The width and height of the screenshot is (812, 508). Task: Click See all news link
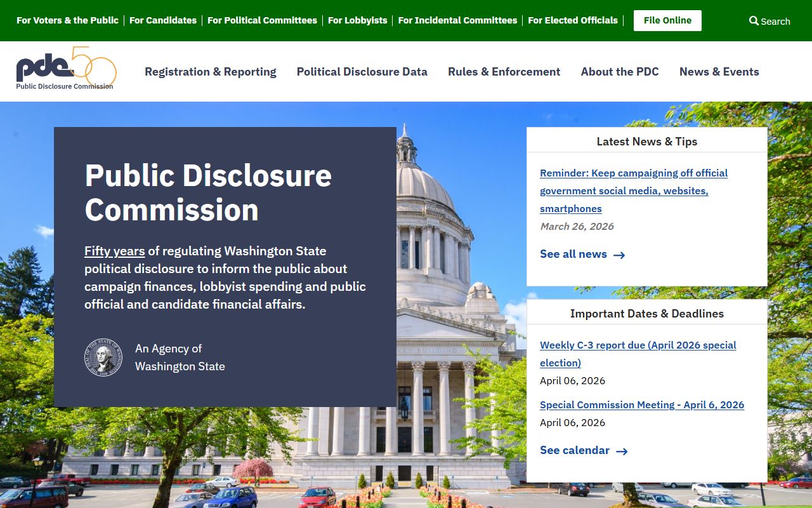[573, 254]
